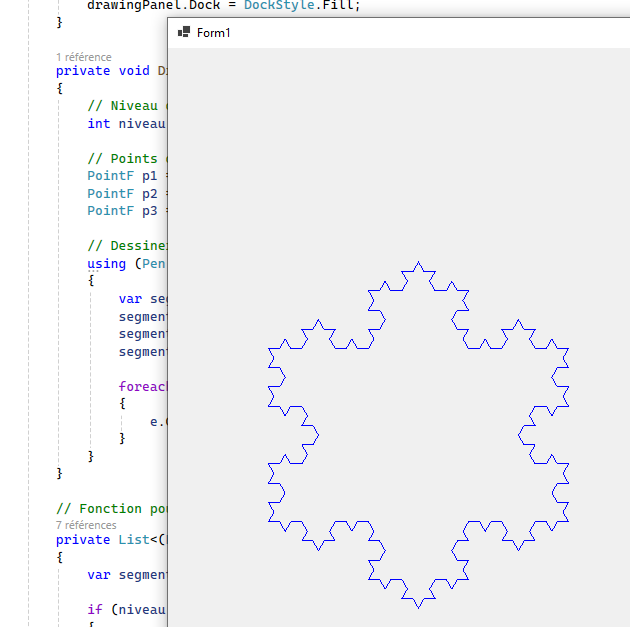Click the 'using (Pen' statement

coord(127,263)
